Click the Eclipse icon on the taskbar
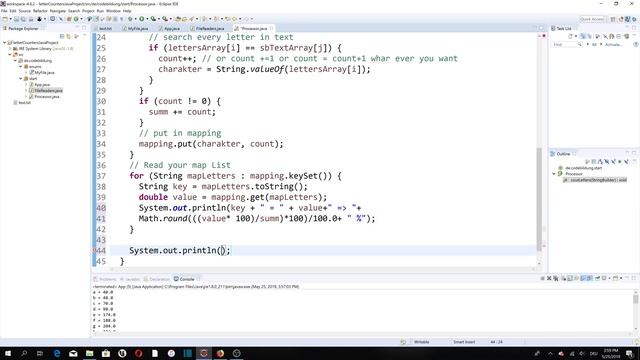 204,353
